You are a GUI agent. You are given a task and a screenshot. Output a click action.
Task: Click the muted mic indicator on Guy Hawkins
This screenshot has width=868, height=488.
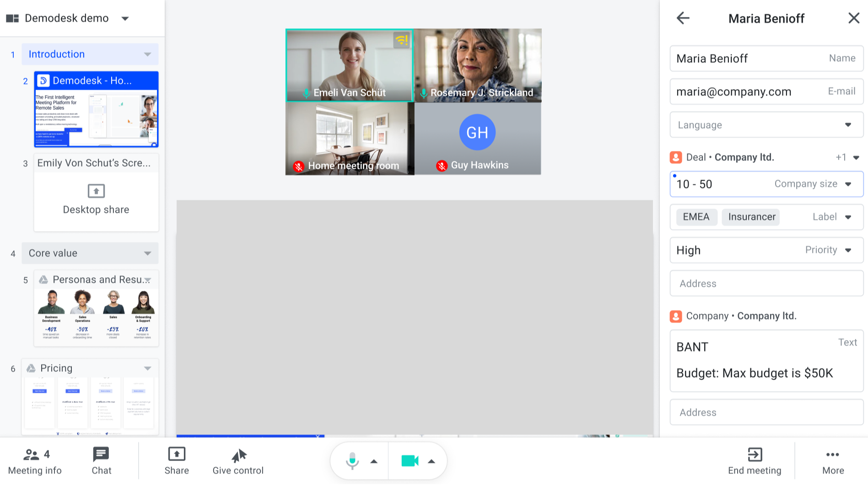pos(442,165)
